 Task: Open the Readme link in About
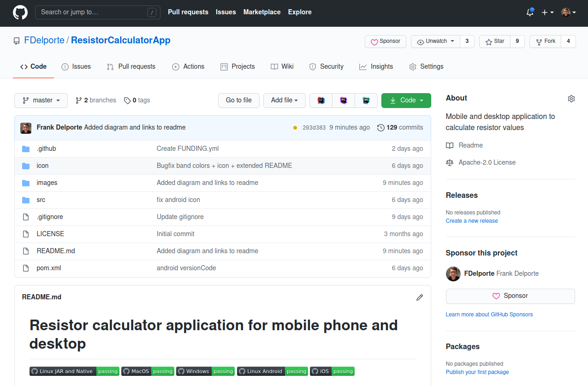464,145
